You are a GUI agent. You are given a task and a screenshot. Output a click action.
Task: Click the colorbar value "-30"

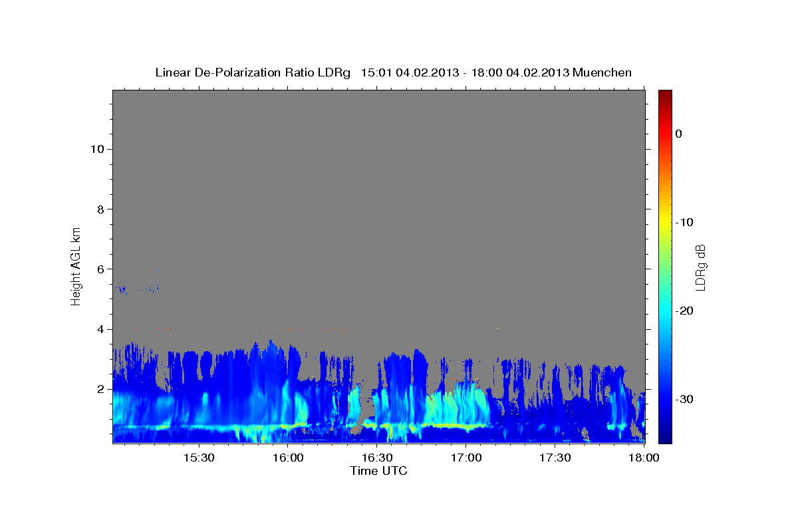pos(684,399)
